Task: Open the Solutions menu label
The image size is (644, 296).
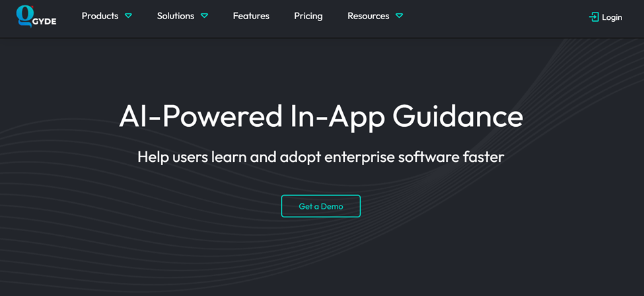Action: 176,16
